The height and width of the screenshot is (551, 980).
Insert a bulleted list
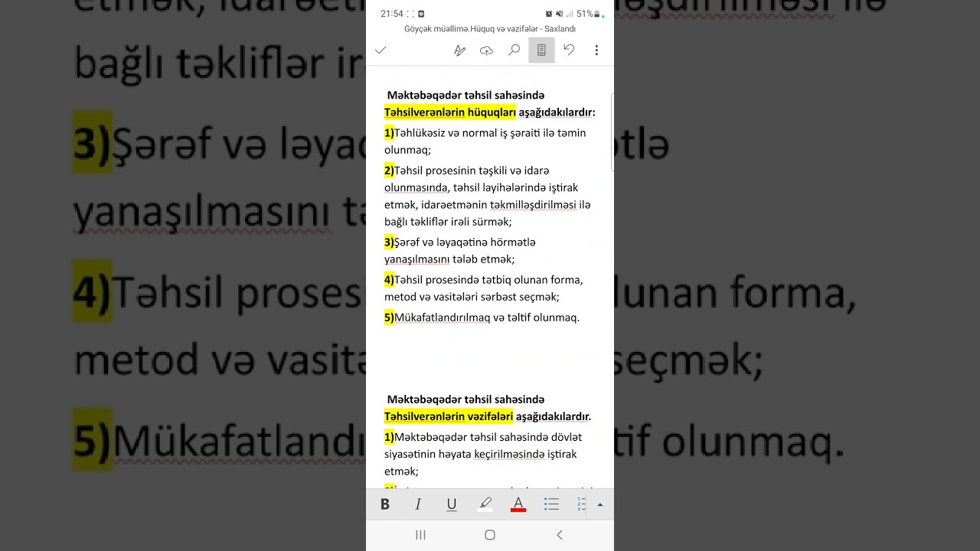click(551, 504)
